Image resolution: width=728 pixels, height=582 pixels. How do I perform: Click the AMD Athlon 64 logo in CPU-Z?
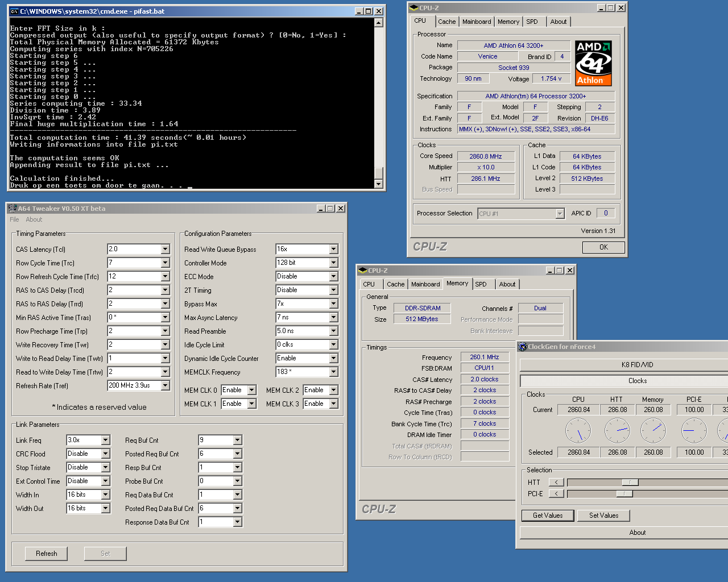[593, 63]
